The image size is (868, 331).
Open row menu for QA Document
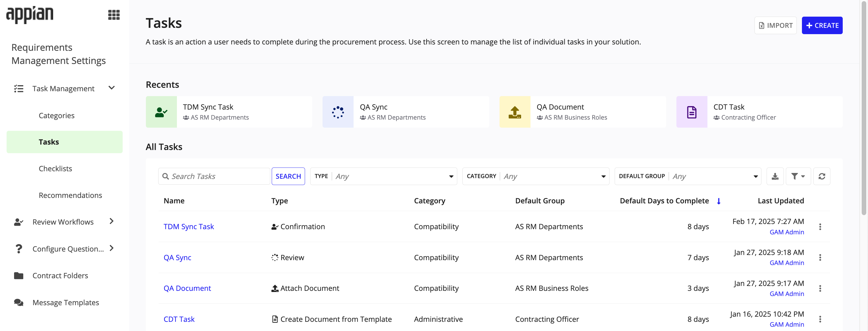(820, 288)
